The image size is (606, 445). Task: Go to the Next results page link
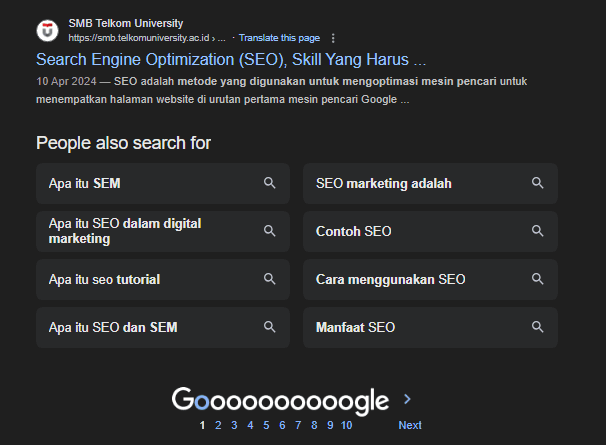click(x=410, y=425)
